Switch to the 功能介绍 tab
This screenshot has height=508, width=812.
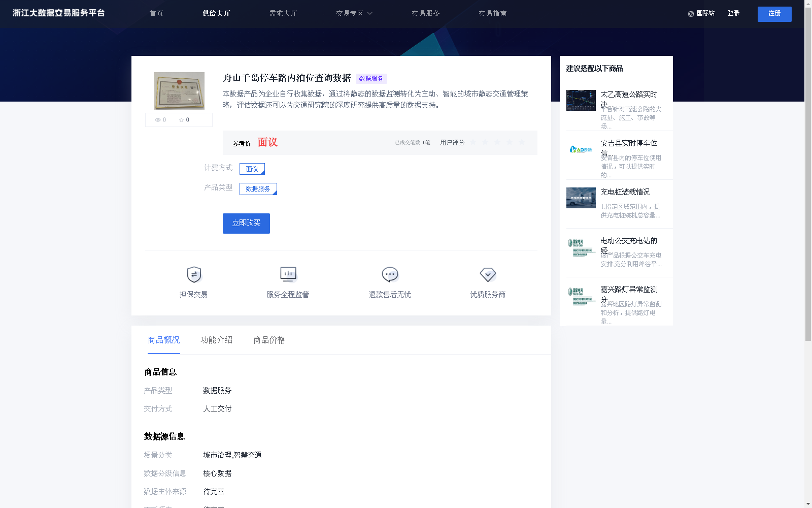pos(217,340)
